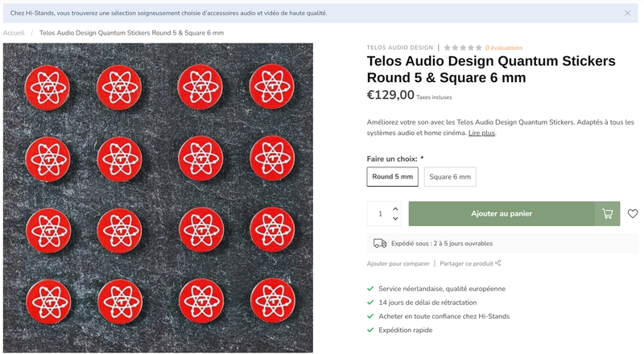Open the 0 évaluations reviews link
Image resolution: width=644 pixels, height=354 pixels.
tap(504, 47)
